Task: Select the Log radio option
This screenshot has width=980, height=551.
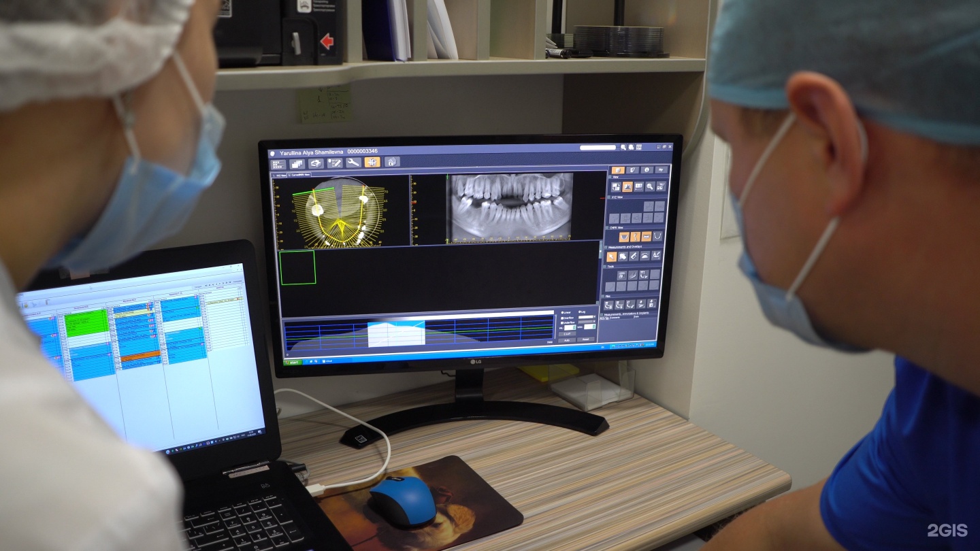Action: [x=582, y=312]
